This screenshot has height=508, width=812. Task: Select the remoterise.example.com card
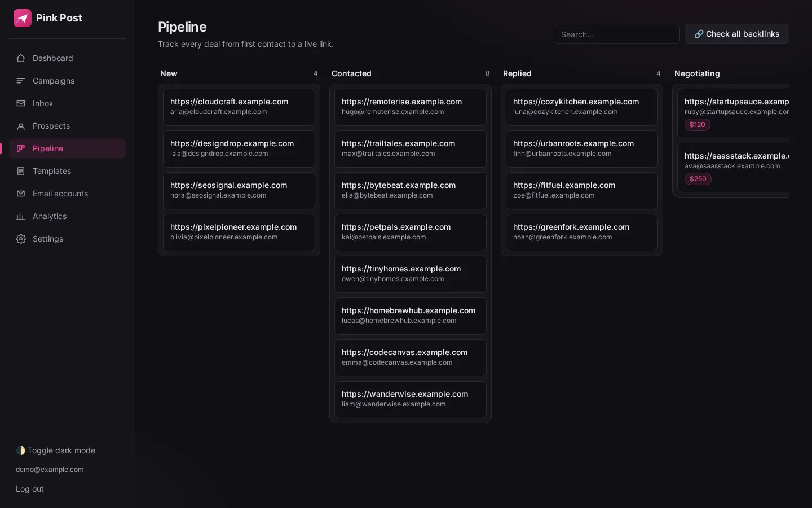point(411,107)
